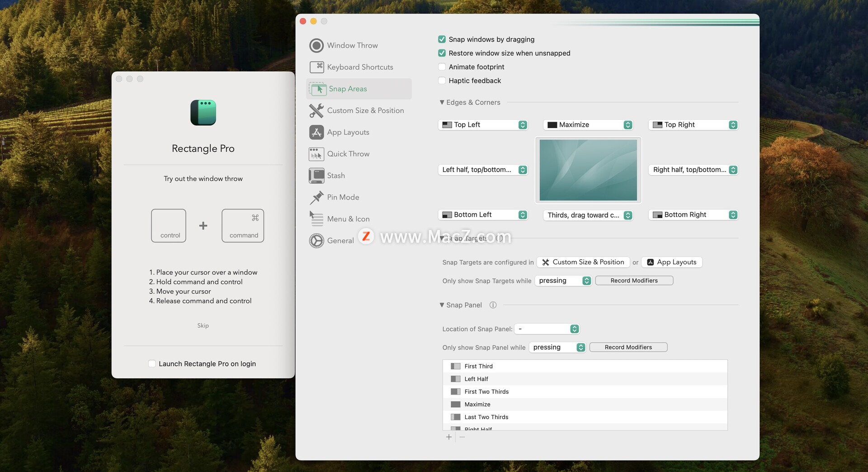Open the Bottom Left corner dropdown
Viewport: 868px width, 472px height.
coord(483,215)
